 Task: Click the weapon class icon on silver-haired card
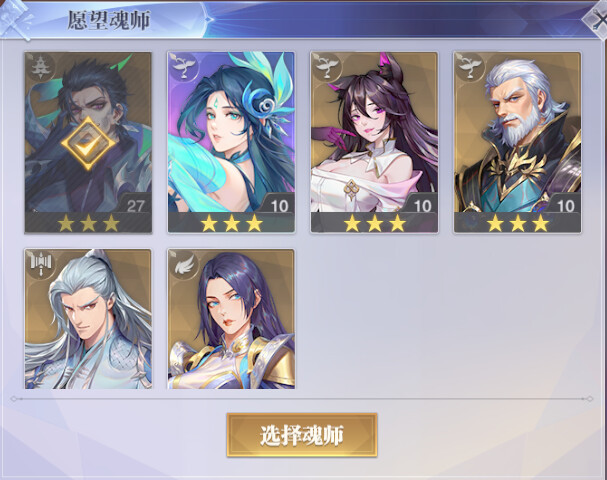click(40, 264)
